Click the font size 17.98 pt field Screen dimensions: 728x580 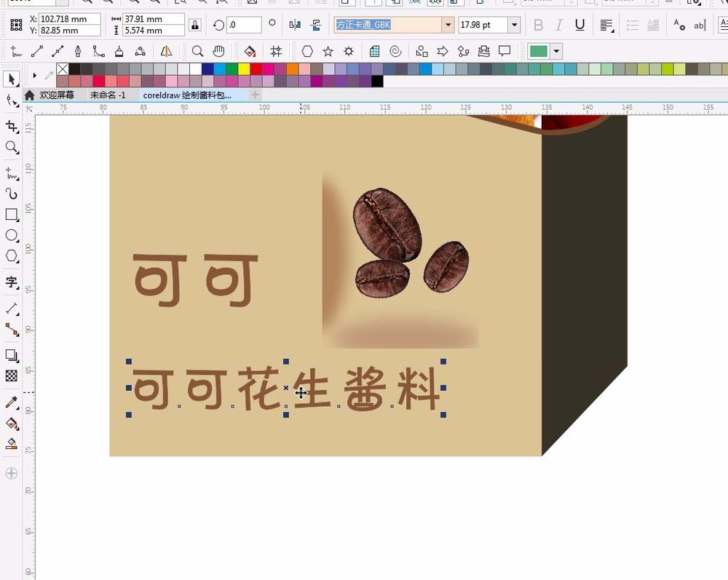(483, 25)
